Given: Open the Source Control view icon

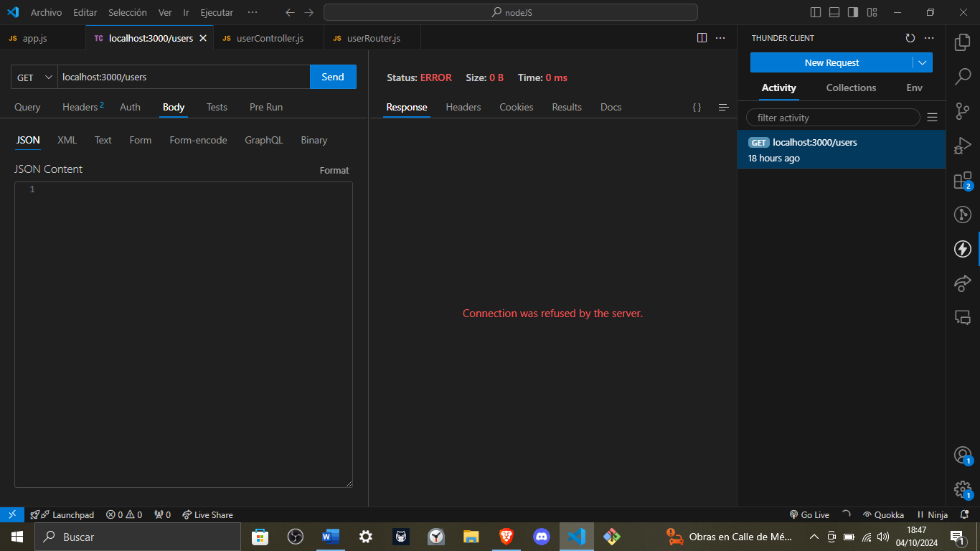Looking at the screenshot, I should (x=962, y=110).
